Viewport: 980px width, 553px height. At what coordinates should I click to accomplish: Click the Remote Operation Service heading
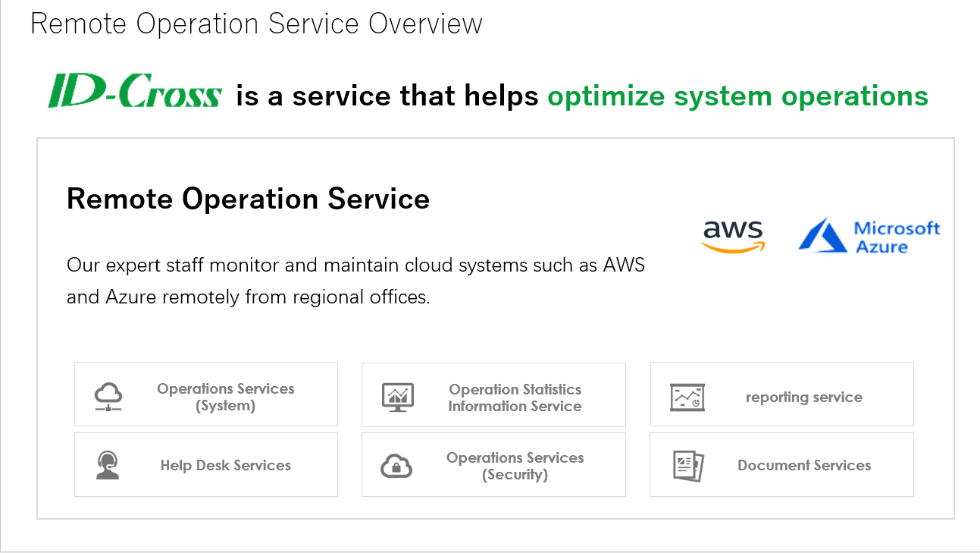[249, 199]
